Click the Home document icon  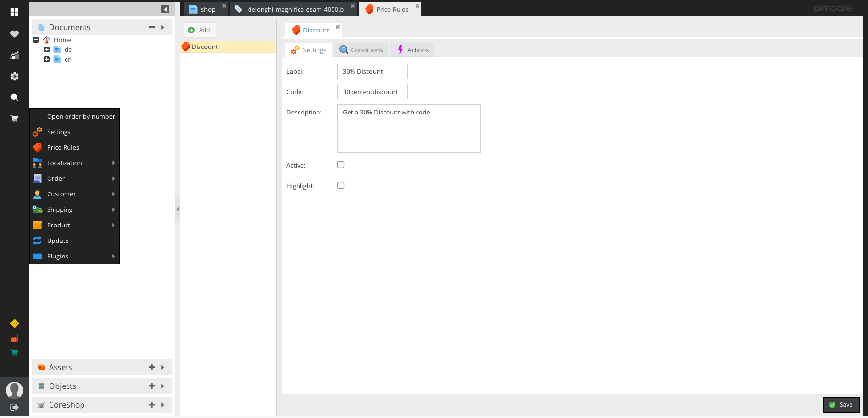[47, 40]
